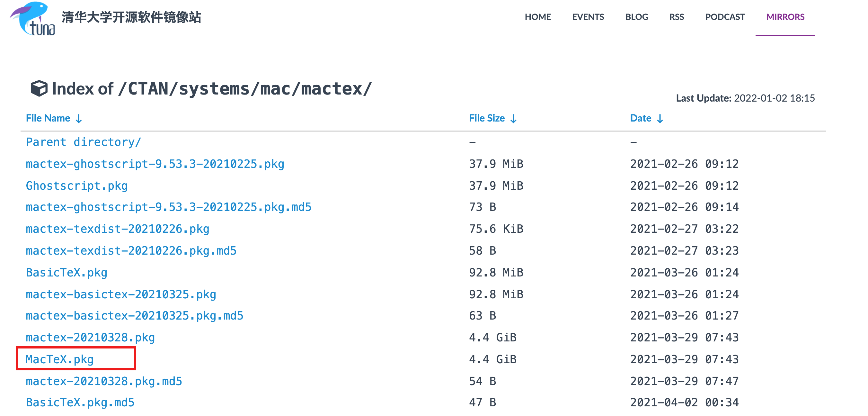The width and height of the screenshot is (868, 416).
Task: Go to the EVENTS page
Action: (x=588, y=17)
